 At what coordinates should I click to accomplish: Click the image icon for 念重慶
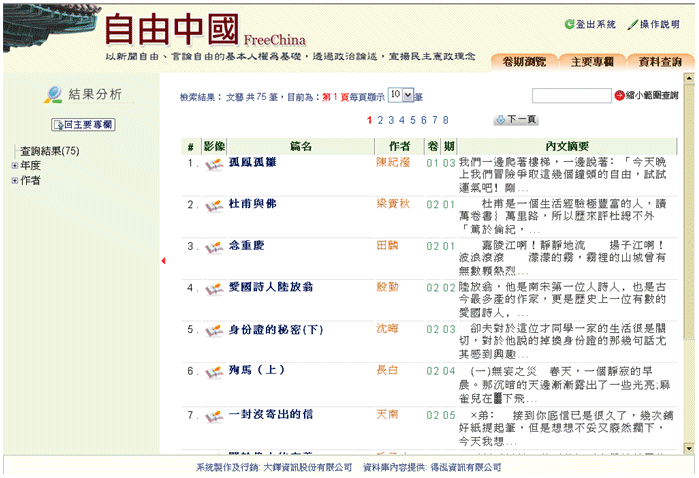(213, 247)
